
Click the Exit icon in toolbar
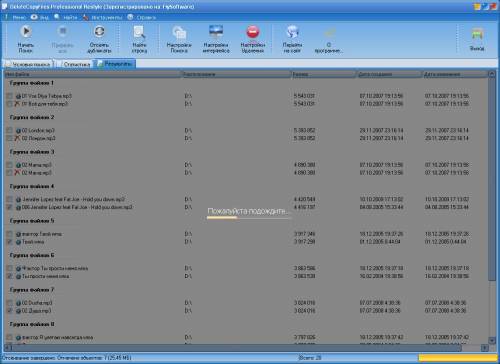coord(477,34)
